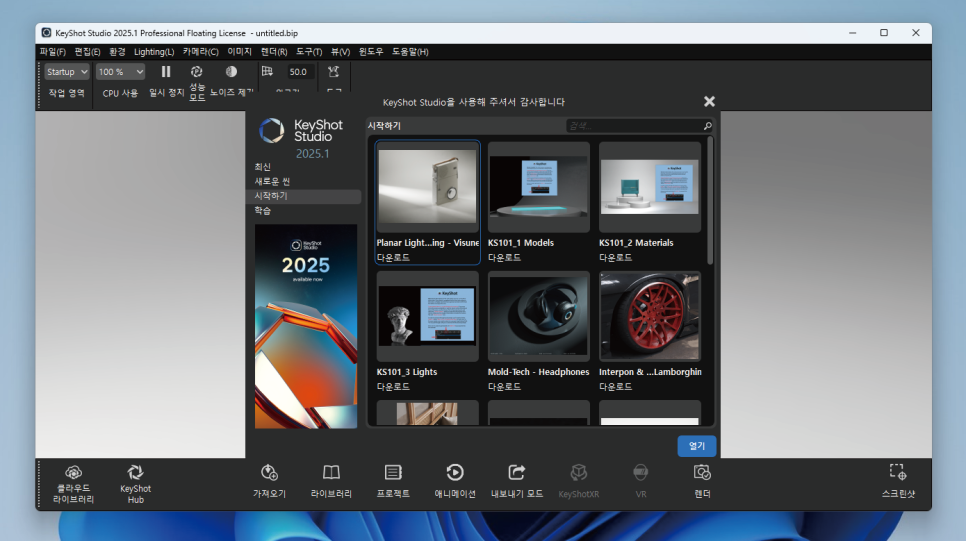
Task: Click the KeyShot app icon in title bar
Action: coord(46,33)
